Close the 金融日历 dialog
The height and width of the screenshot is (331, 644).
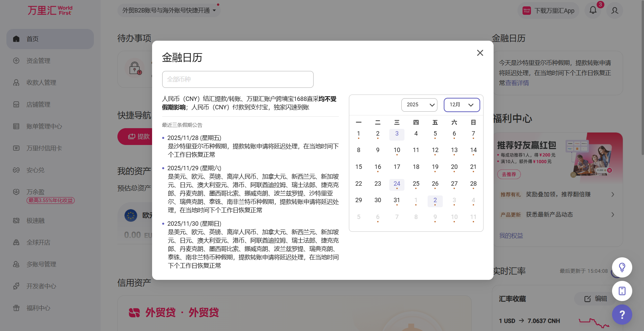480,53
